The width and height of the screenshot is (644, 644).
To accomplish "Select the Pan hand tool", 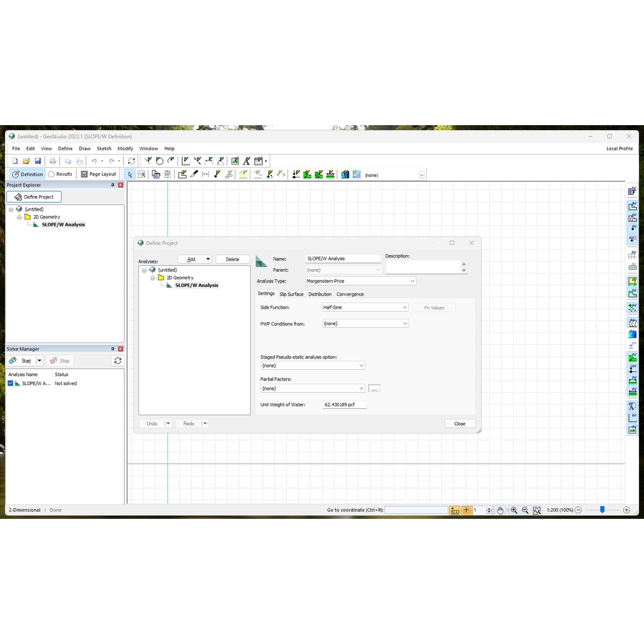I will tap(500, 510).
